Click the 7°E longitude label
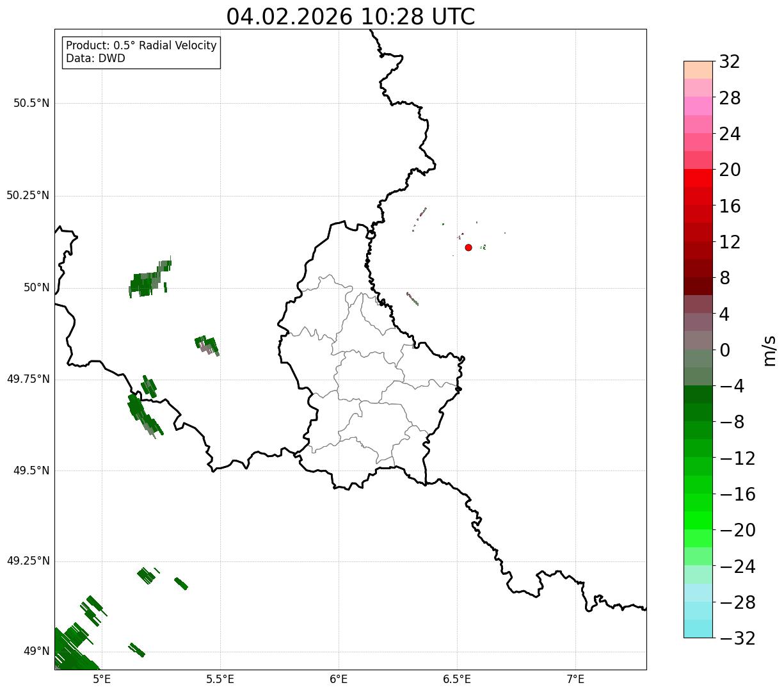 click(x=575, y=679)
